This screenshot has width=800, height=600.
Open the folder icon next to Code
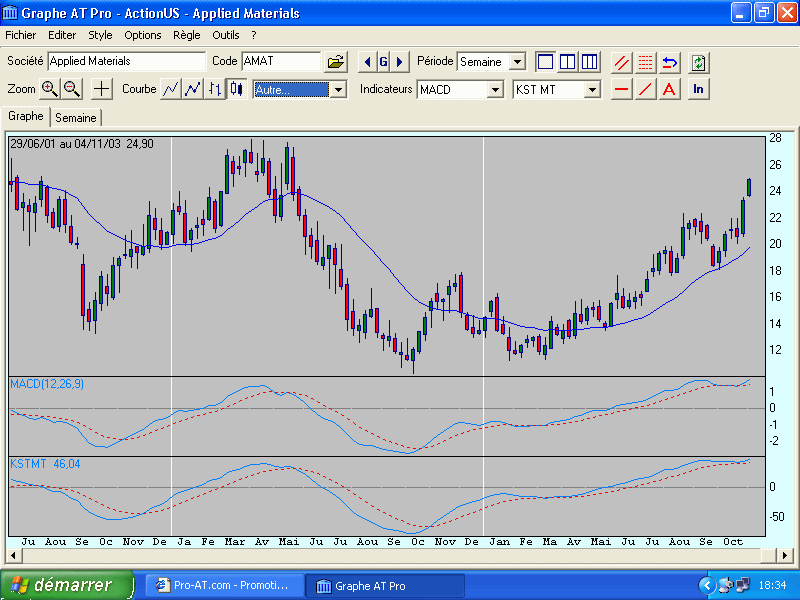[336, 62]
